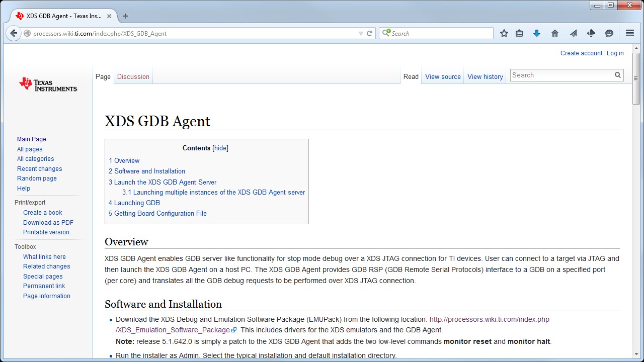This screenshot has width=644, height=362.
Task: Jump to 3.1 Launching multiple instances
Action: [213, 193]
